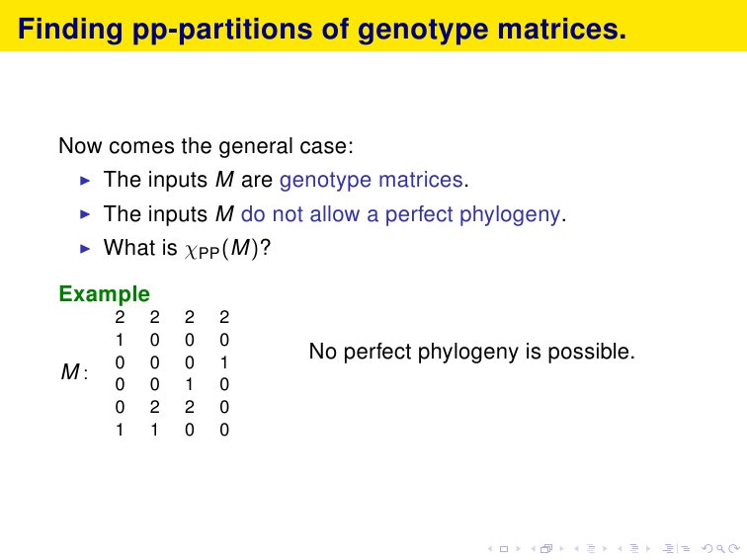The height and width of the screenshot is (560, 747).
Task: Jump to next frame arrow
Action: [561, 549]
